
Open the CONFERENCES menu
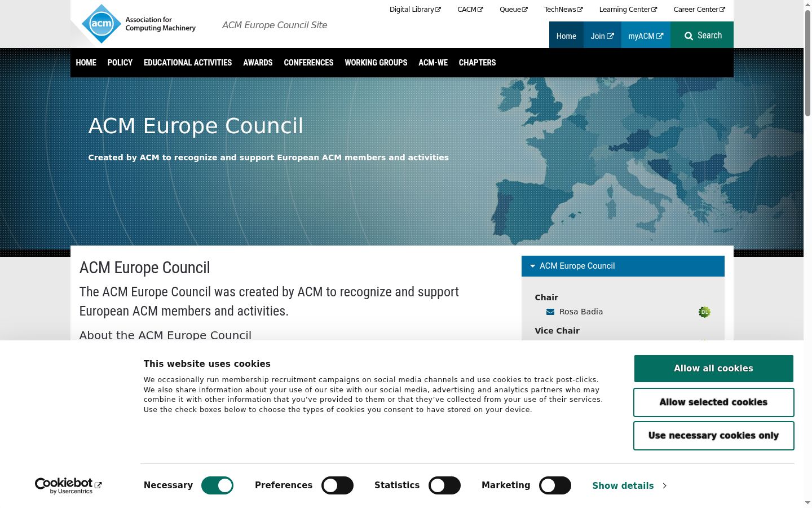click(308, 63)
